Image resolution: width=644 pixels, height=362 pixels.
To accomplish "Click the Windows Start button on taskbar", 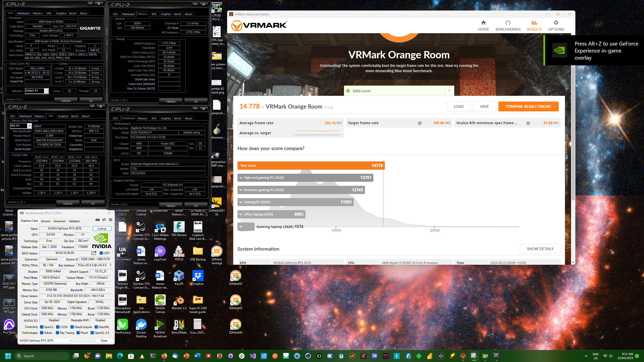I will click(8, 356).
